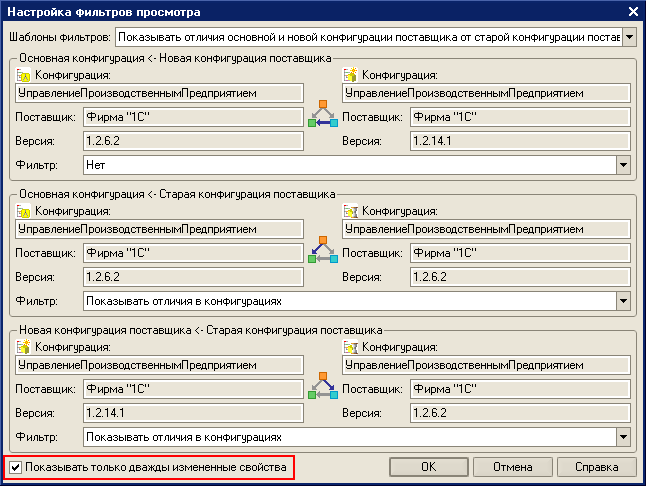
Task: Click comparison arrows diagram in third group
Action: (323, 386)
